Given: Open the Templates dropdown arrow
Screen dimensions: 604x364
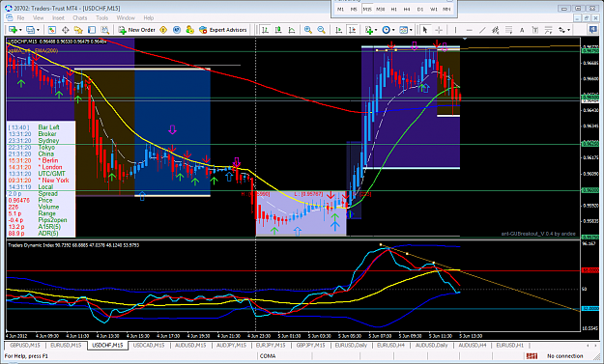Looking at the screenshot, I should click(411, 30).
